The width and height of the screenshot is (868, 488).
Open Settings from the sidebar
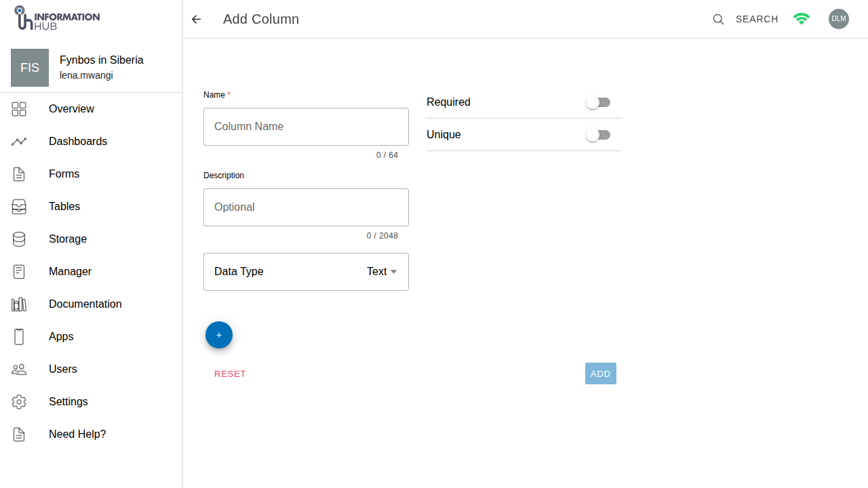92,402
